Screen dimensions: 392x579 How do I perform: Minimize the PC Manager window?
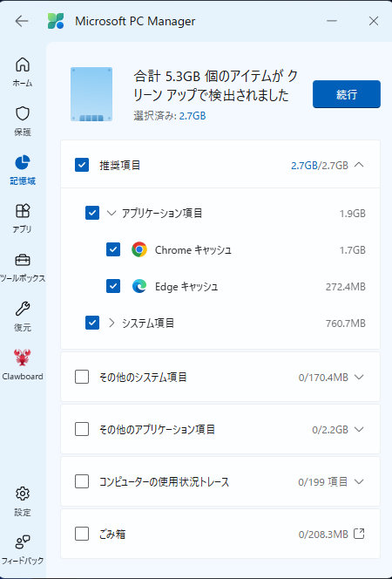(332, 21)
